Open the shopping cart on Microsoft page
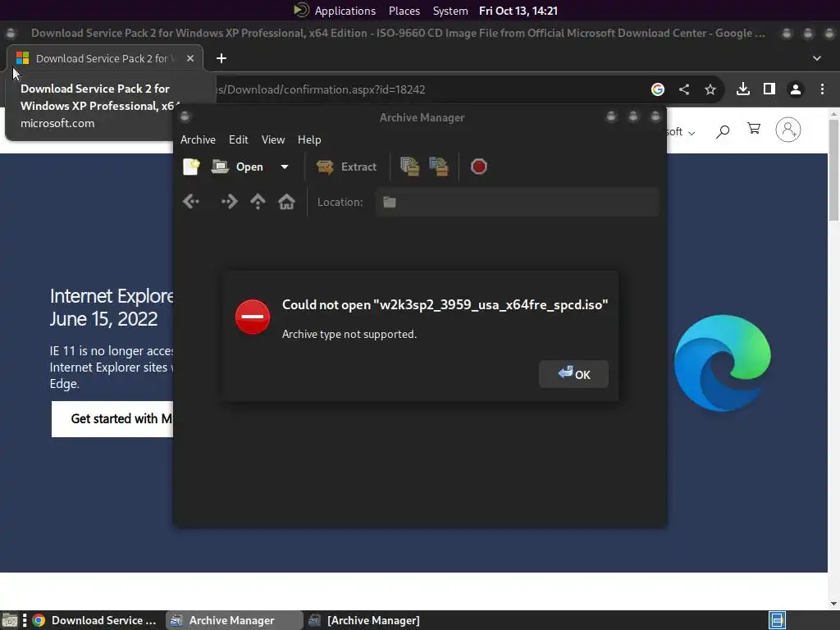 point(754,129)
